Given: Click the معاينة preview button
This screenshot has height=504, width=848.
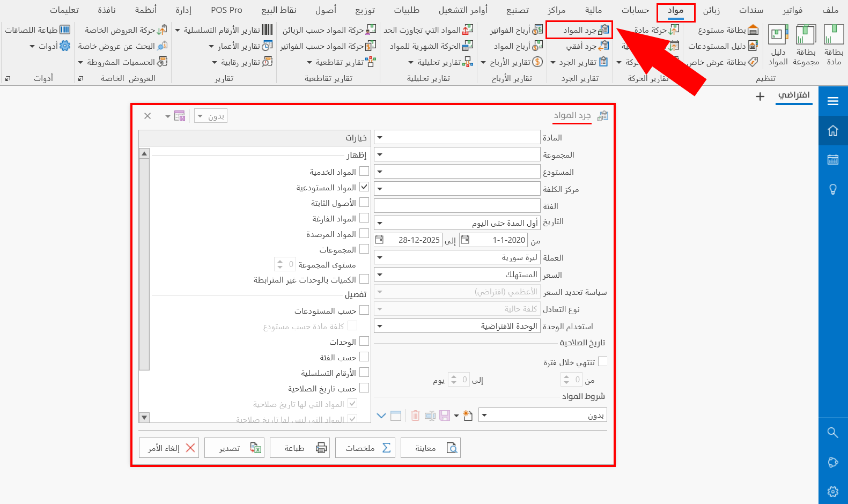Looking at the screenshot, I should click(x=430, y=448).
